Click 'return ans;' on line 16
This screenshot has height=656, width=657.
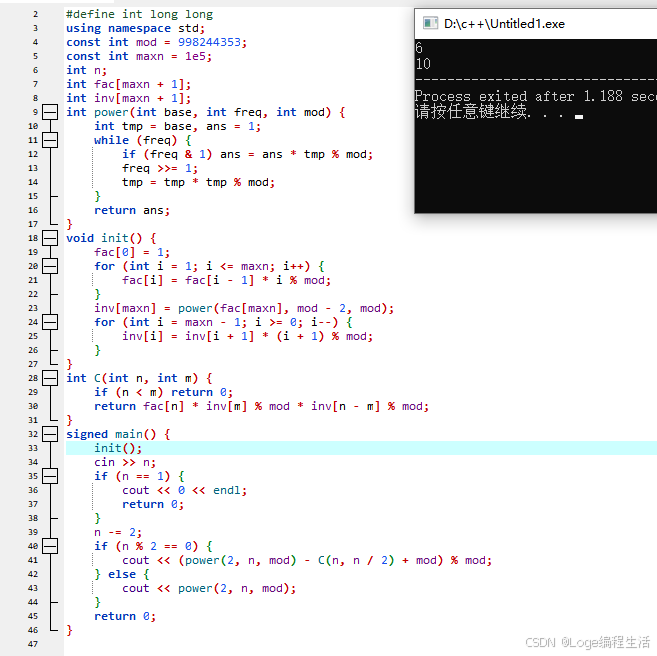[x=132, y=210]
